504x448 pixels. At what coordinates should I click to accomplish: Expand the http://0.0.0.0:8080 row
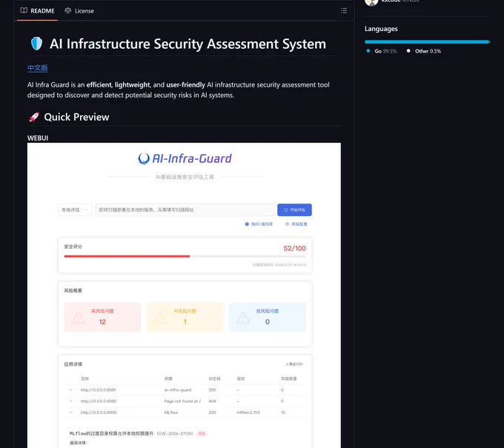70,401
